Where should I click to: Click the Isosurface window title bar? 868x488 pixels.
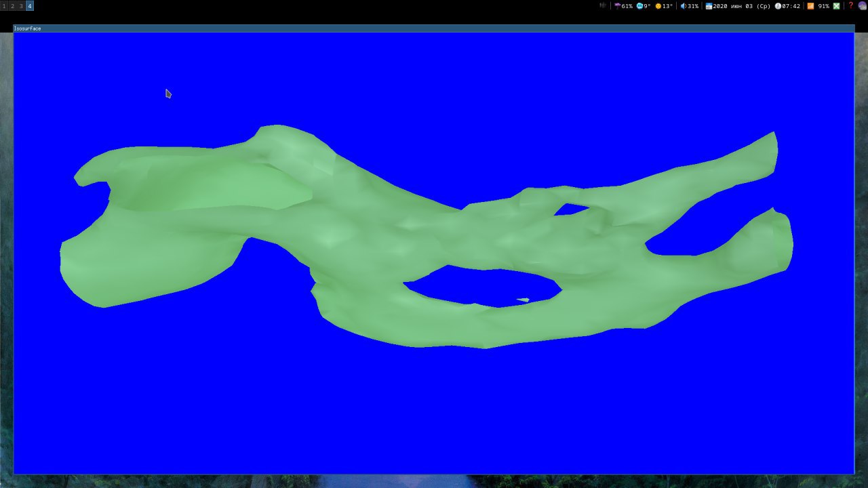pyautogui.click(x=433, y=28)
